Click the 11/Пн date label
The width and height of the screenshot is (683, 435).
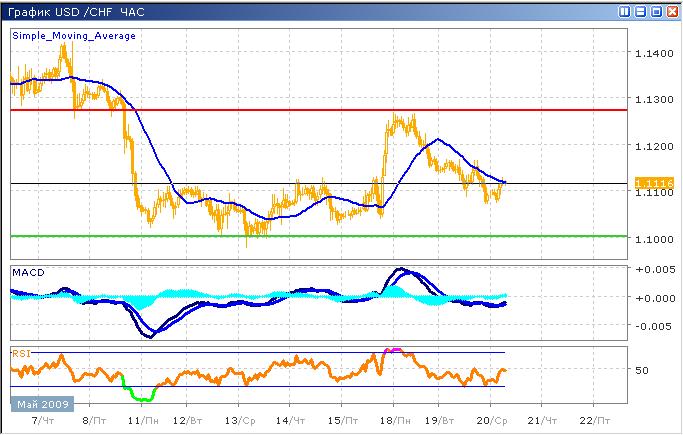point(143,421)
